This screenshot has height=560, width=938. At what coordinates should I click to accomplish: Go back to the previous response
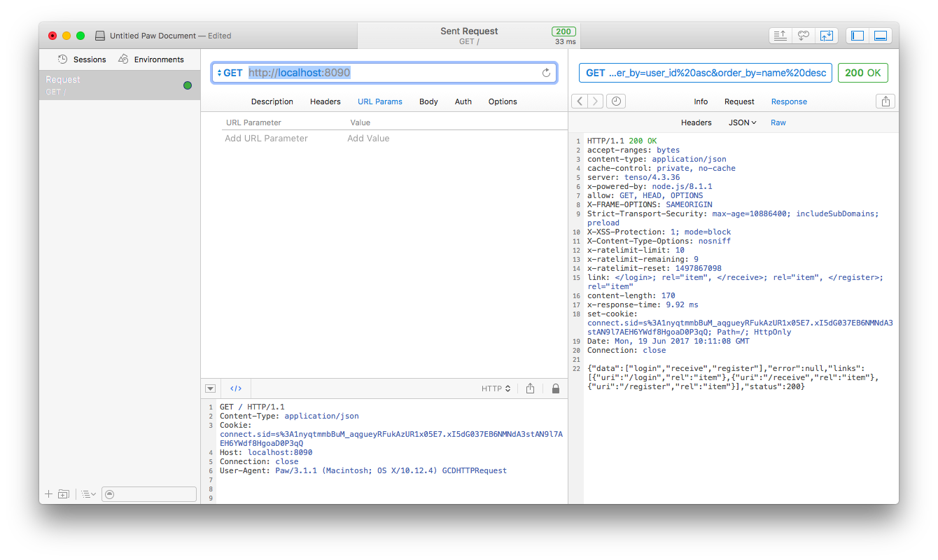point(580,101)
